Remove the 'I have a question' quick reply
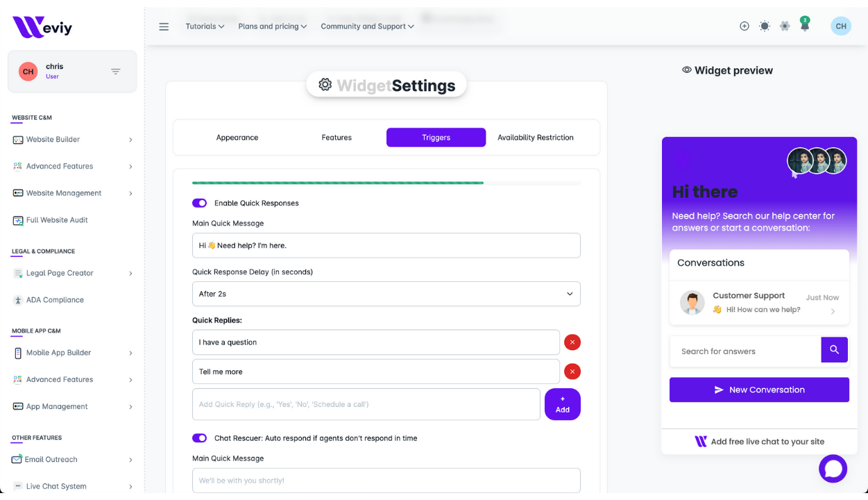This screenshot has height=500, width=868. point(572,342)
